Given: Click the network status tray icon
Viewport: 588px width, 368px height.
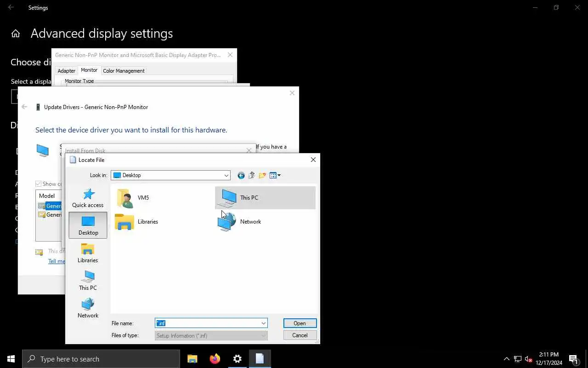Looking at the screenshot, I should [x=518, y=359].
